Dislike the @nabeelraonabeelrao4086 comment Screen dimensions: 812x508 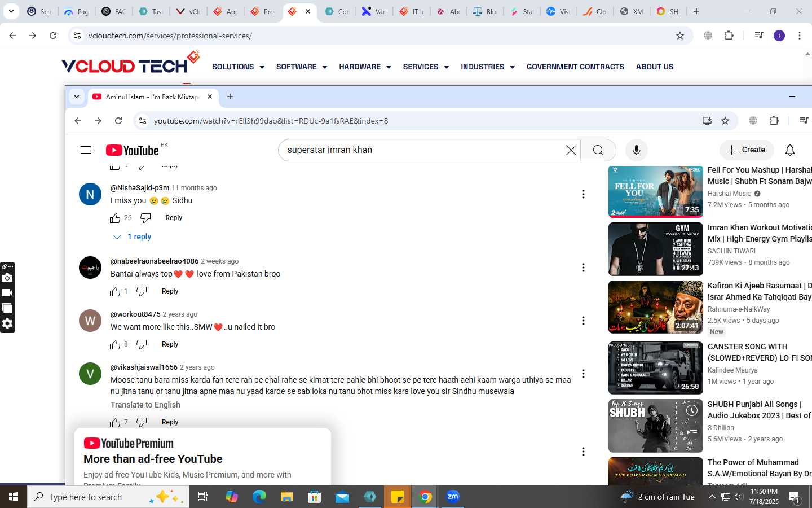(x=142, y=291)
